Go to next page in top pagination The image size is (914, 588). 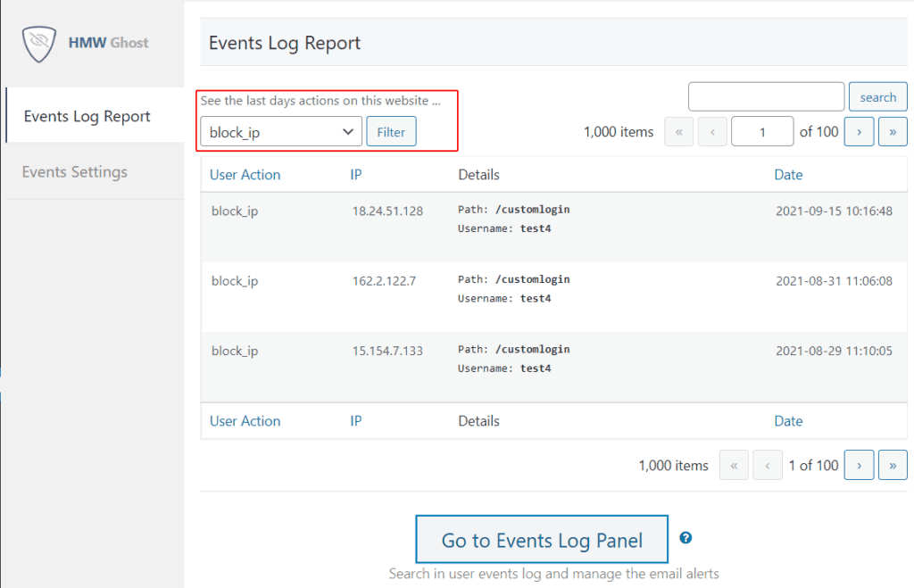[x=859, y=131]
